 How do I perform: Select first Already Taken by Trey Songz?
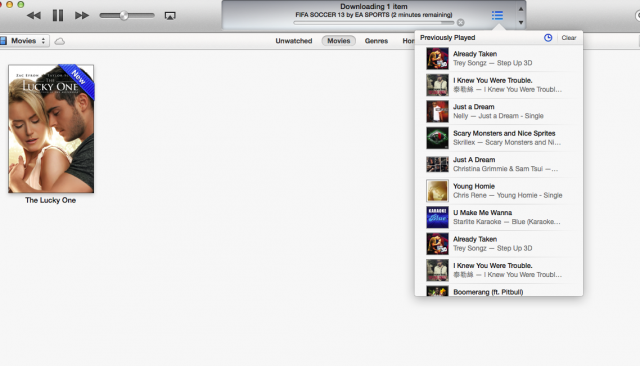(x=499, y=58)
